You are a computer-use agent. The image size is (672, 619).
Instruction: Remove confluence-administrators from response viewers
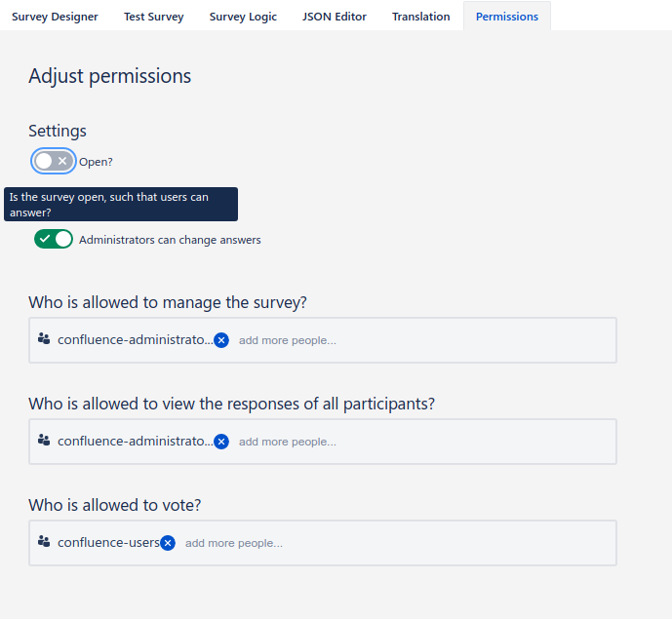(221, 442)
